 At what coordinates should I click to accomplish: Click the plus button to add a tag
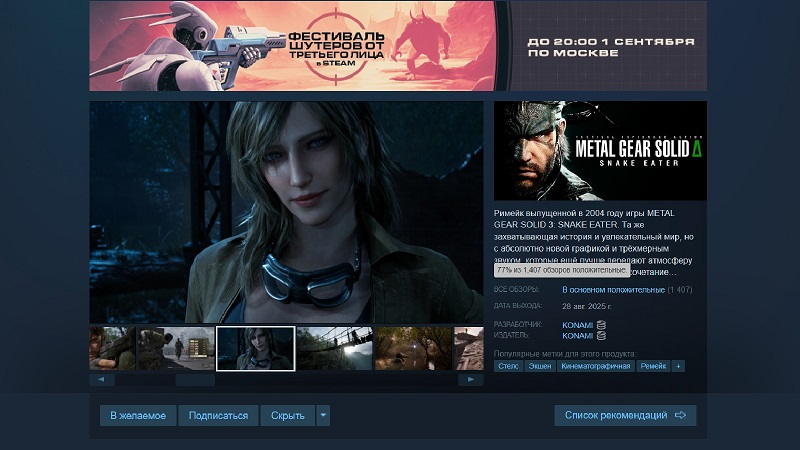(x=679, y=367)
